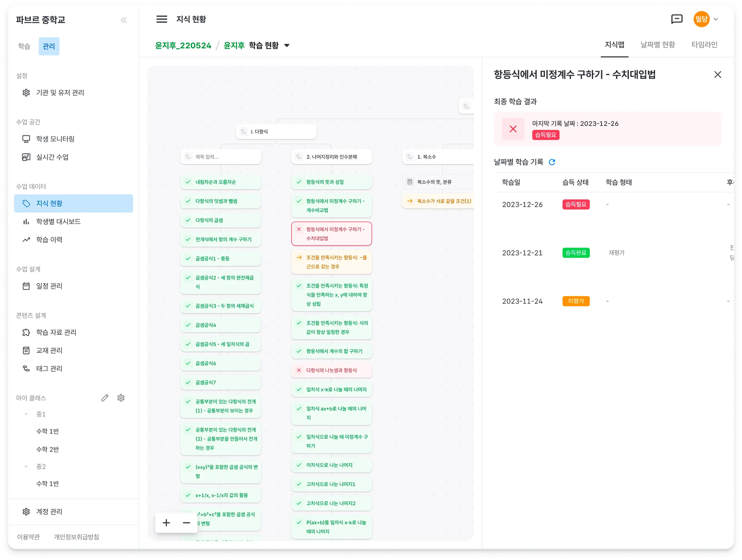Image resolution: width=742 pixels, height=560 pixels.
Task: Zoom in the knowledge map with plus
Action: [x=166, y=522]
